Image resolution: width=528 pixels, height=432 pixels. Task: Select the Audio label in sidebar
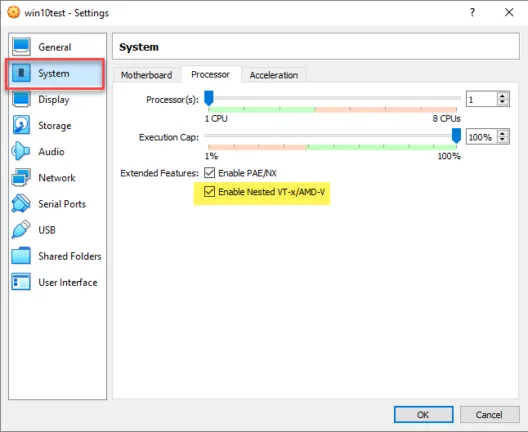51,152
